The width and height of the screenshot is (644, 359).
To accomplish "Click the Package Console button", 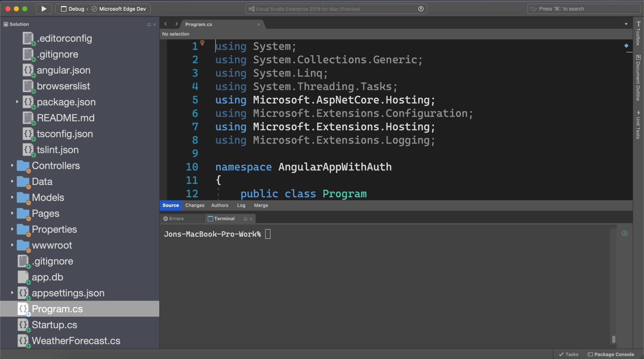I will pos(612,354).
